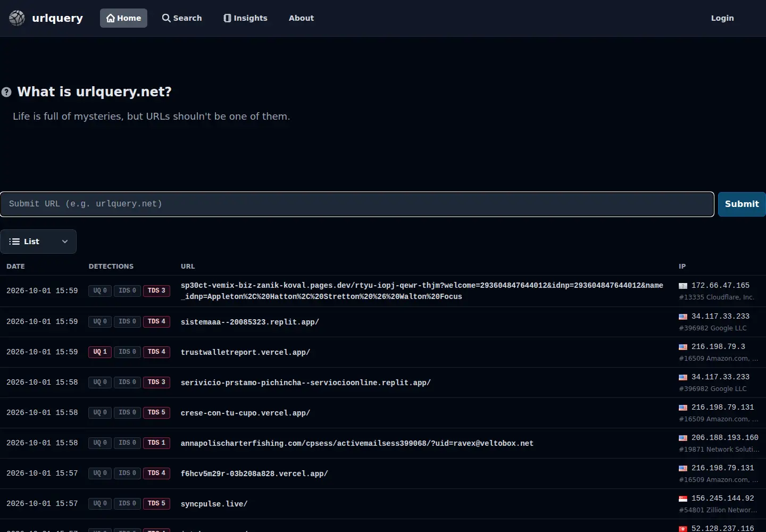Focus the Submit URL input field
The image size is (766, 532).
[x=357, y=204]
